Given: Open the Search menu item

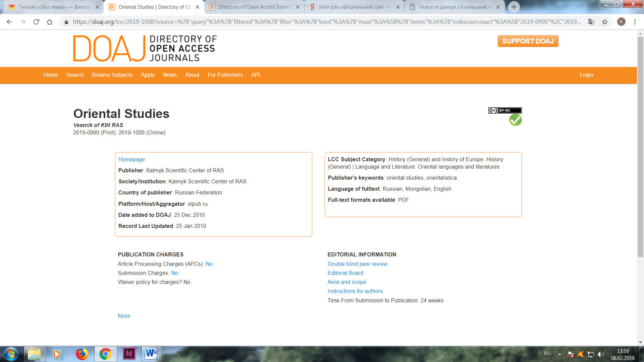Looking at the screenshot, I should coord(75,75).
